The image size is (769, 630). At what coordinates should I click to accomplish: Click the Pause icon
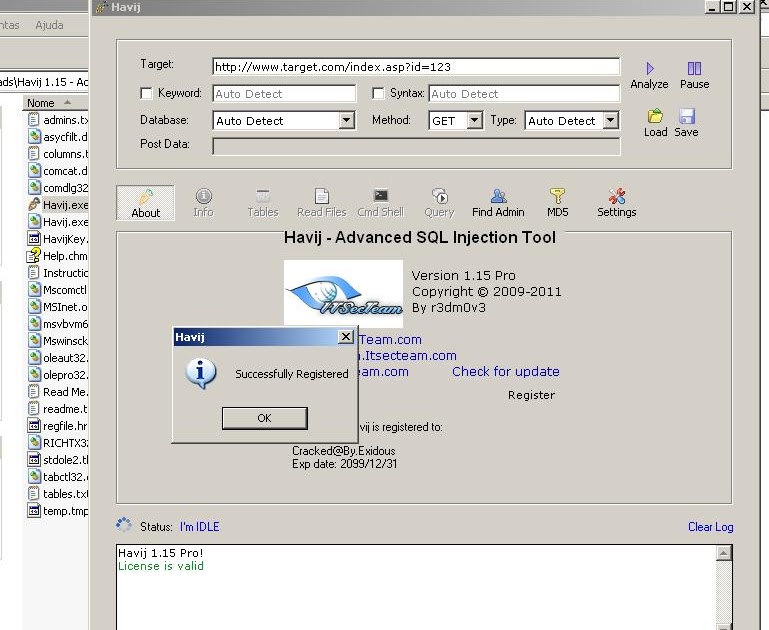[694, 68]
